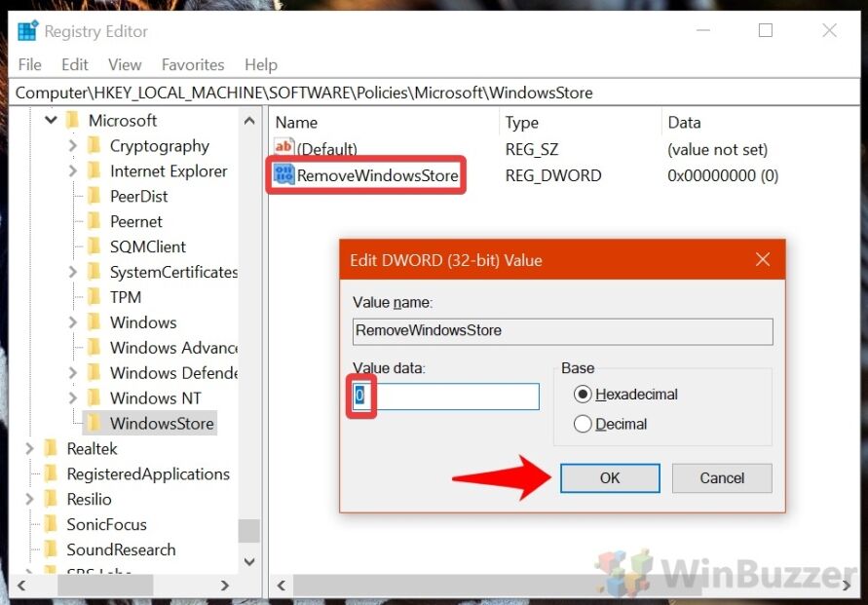
Task: Open the Edit menu
Action: pos(75,64)
